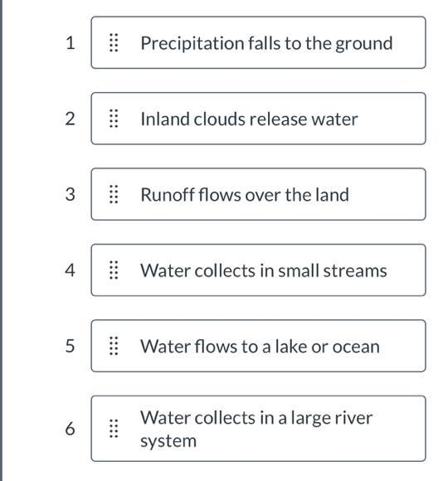448x481 pixels.
Task: Click the number 6 beside river system item
Action: pos(70,429)
